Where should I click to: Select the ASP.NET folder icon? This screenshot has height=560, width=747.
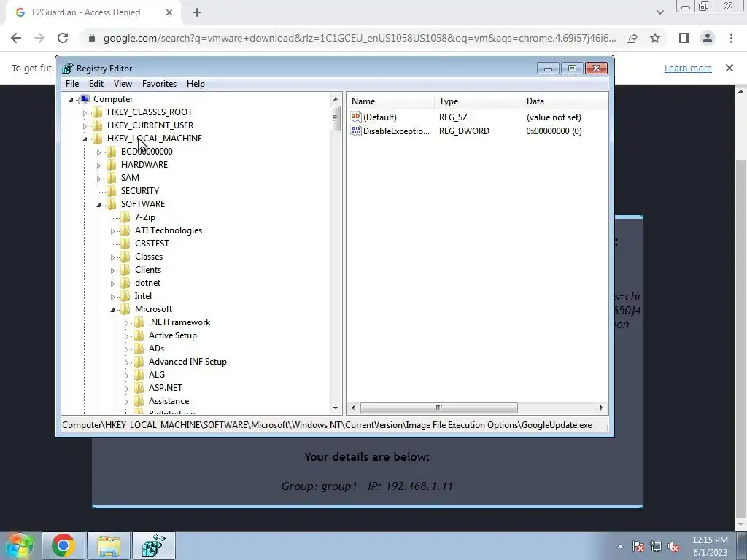pyautogui.click(x=139, y=388)
